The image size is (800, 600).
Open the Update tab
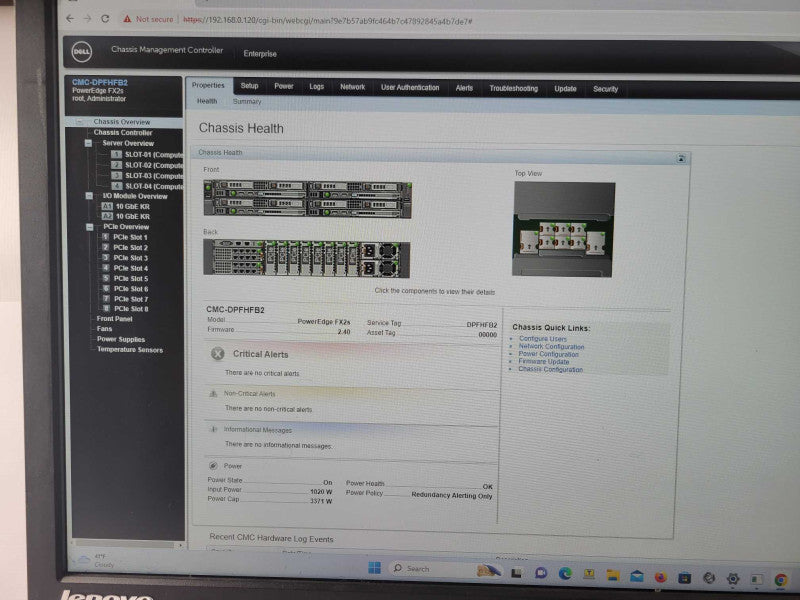click(565, 89)
